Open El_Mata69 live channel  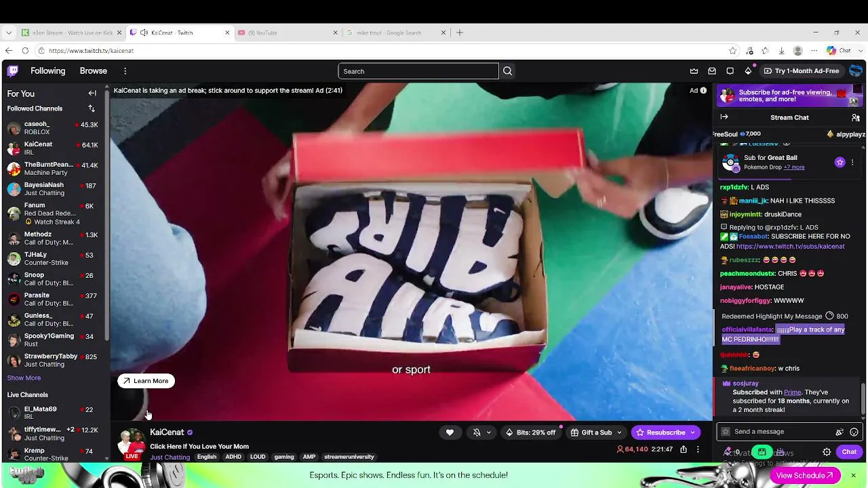pyautogui.click(x=53, y=413)
